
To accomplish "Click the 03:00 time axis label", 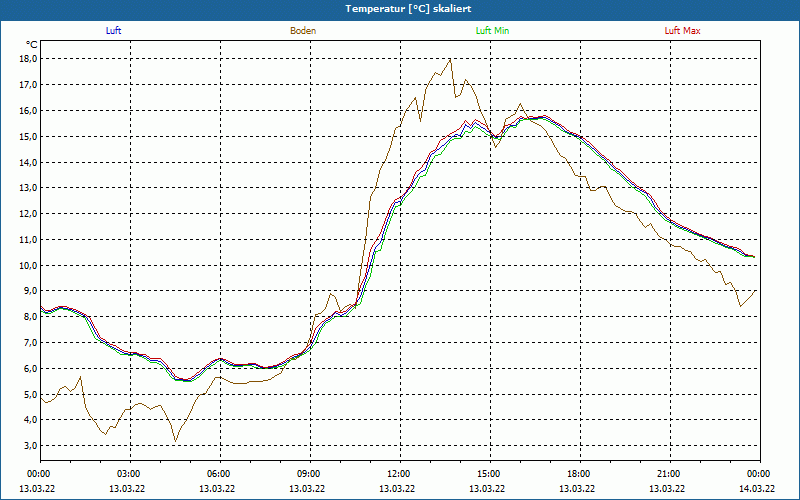I will tap(129, 474).
